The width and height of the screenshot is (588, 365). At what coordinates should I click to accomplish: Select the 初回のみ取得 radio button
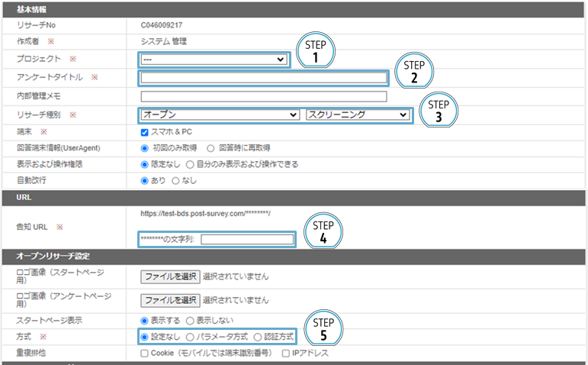146,148
